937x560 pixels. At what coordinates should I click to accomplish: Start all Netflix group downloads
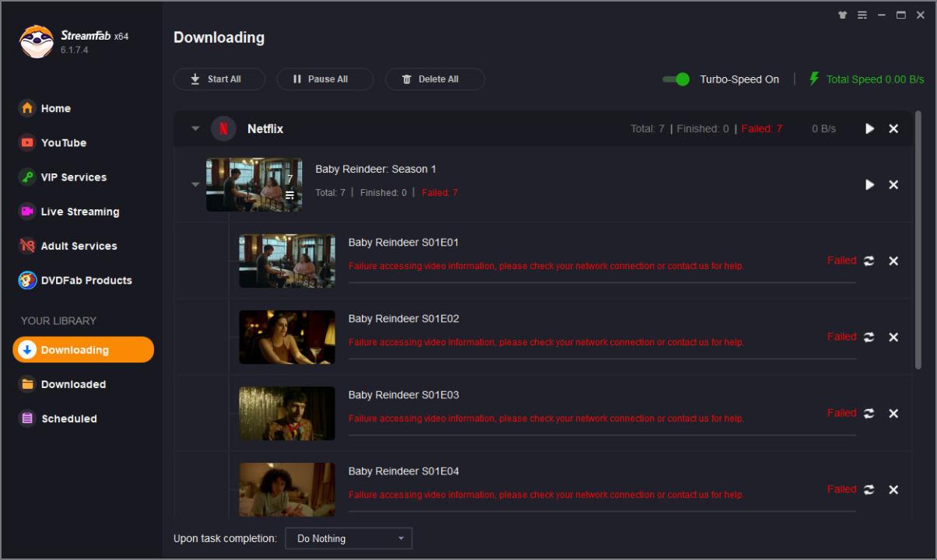(869, 129)
